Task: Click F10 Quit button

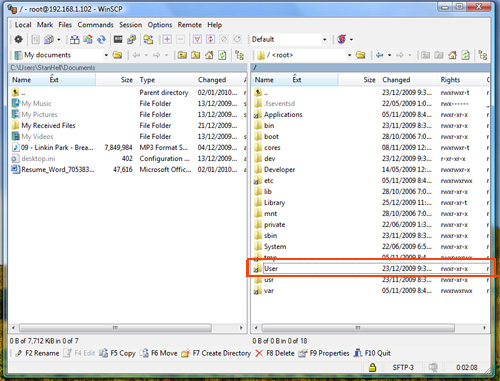Action: pos(372,353)
